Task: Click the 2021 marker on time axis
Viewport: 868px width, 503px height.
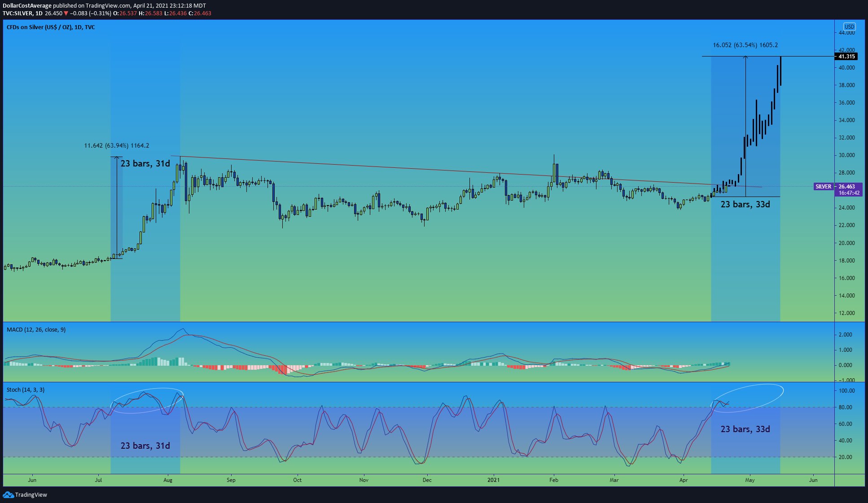Action: (x=493, y=480)
